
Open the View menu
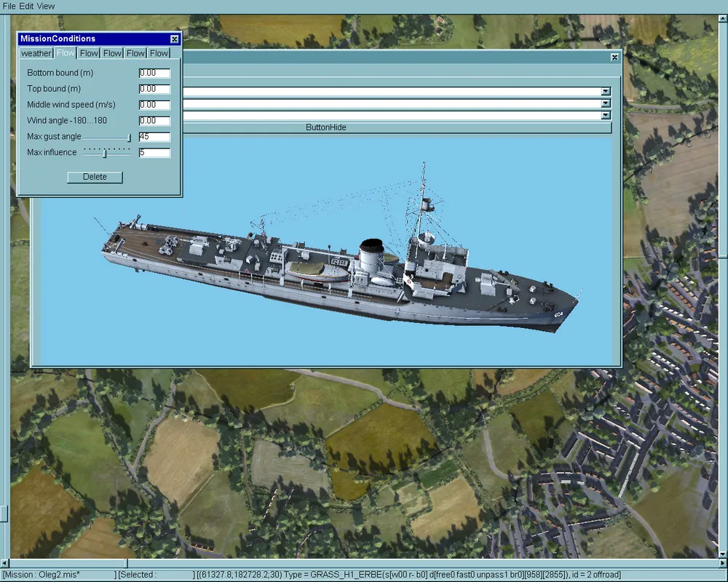46,6
